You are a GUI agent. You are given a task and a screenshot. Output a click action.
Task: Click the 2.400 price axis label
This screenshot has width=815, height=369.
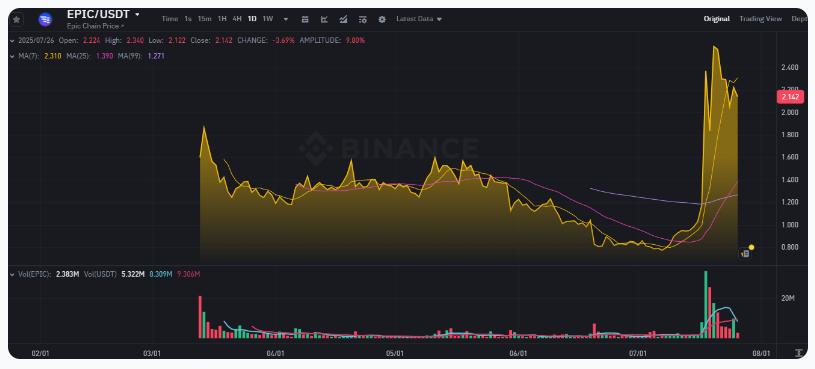pyautogui.click(x=790, y=68)
